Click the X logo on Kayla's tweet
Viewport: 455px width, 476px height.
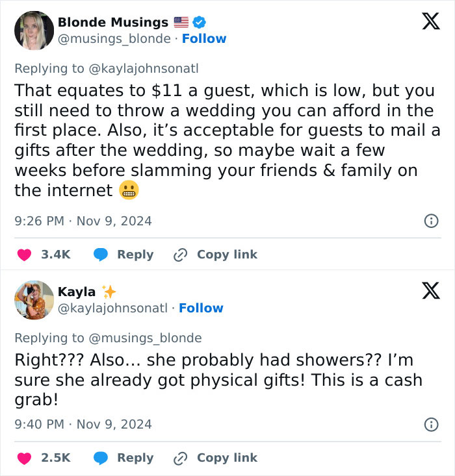(430, 291)
